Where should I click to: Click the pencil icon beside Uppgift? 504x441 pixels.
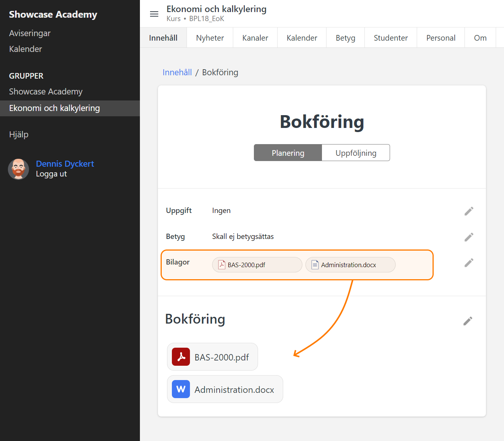click(x=469, y=211)
